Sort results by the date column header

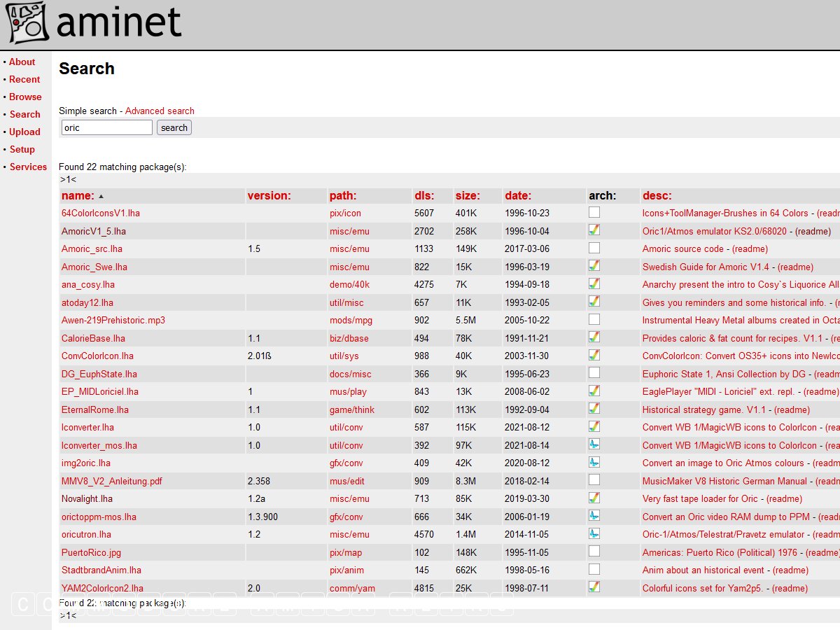point(518,196)
